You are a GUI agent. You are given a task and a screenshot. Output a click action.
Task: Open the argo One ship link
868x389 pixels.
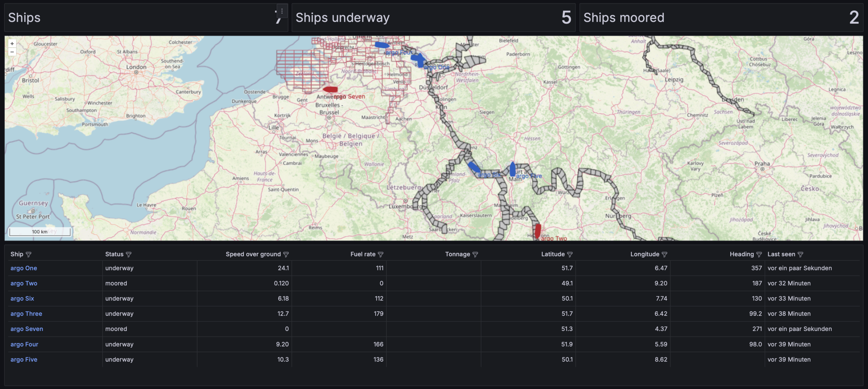(24, 268)
